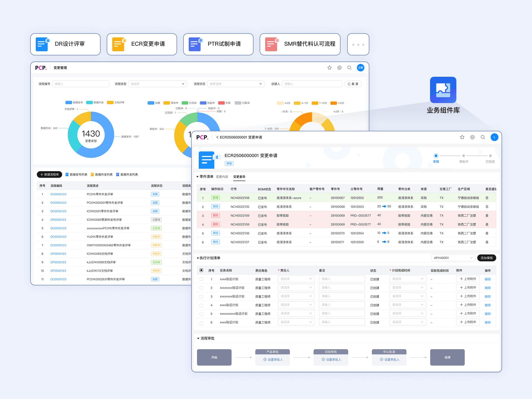Click the @ mention icon in 变更管理 header
Image resolution: width=532 pixels, height=399 pixels.
coord(339,68)
